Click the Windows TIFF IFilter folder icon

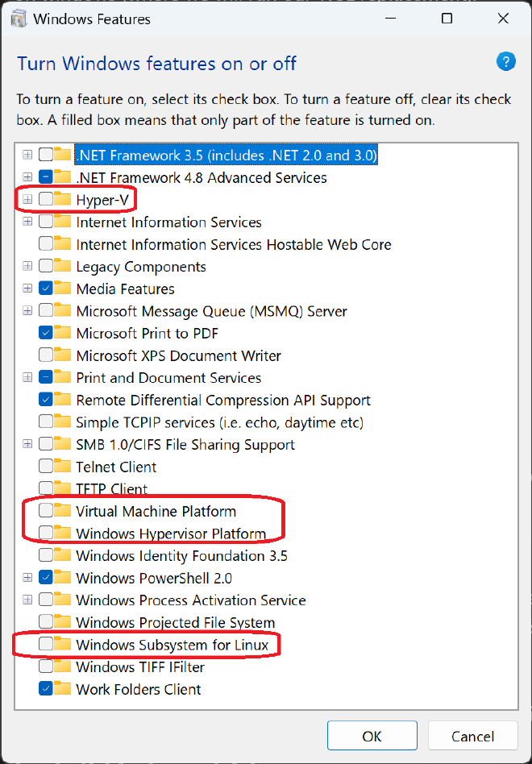point(63,666)
